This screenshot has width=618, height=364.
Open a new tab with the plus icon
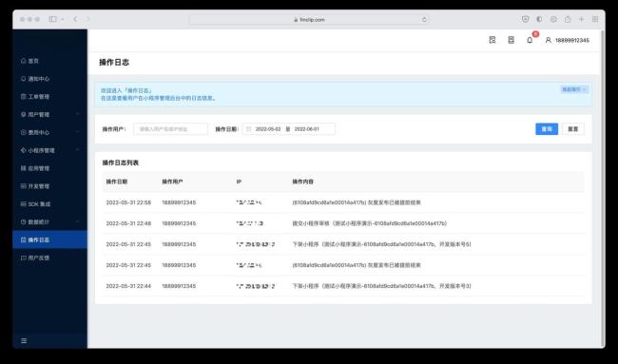click(581, 19)
